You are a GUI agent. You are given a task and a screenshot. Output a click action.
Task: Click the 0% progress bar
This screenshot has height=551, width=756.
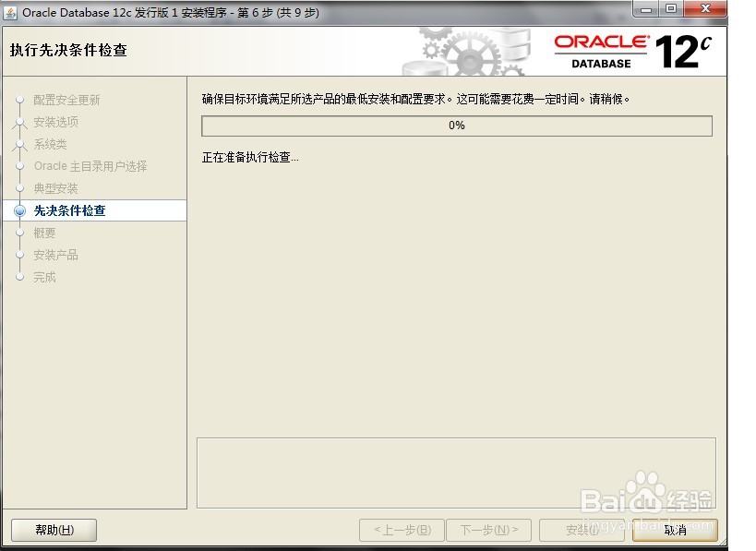coord(457,126)
